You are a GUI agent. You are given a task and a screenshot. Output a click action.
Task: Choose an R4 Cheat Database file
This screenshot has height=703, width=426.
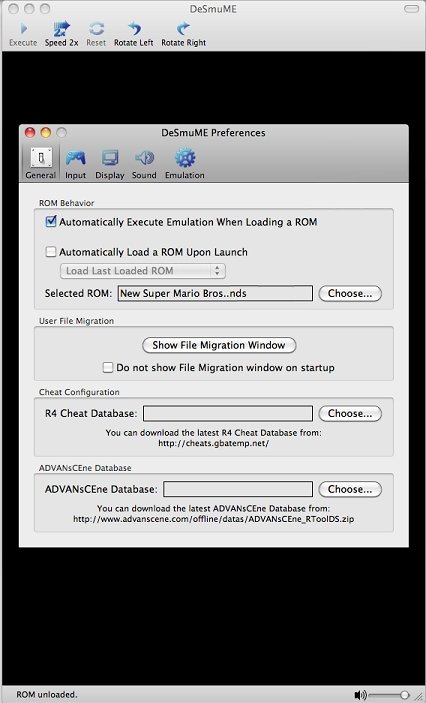click(350, 413)
